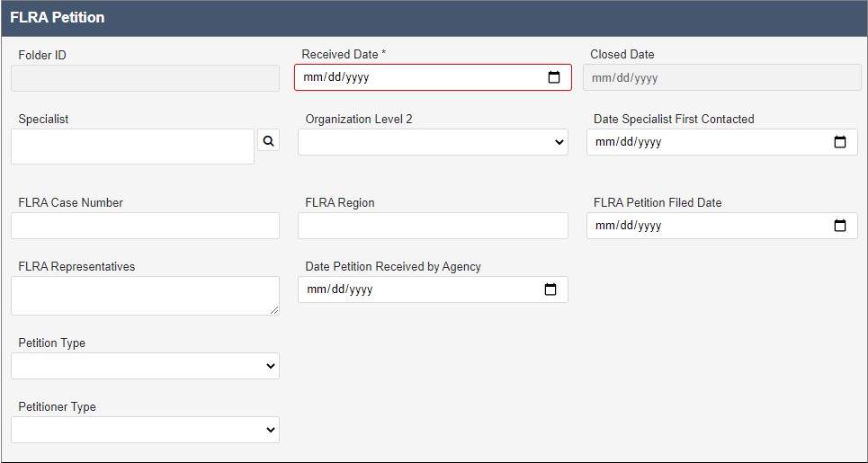
Task: Focus the Received Date input field
Action: (433, 77)
